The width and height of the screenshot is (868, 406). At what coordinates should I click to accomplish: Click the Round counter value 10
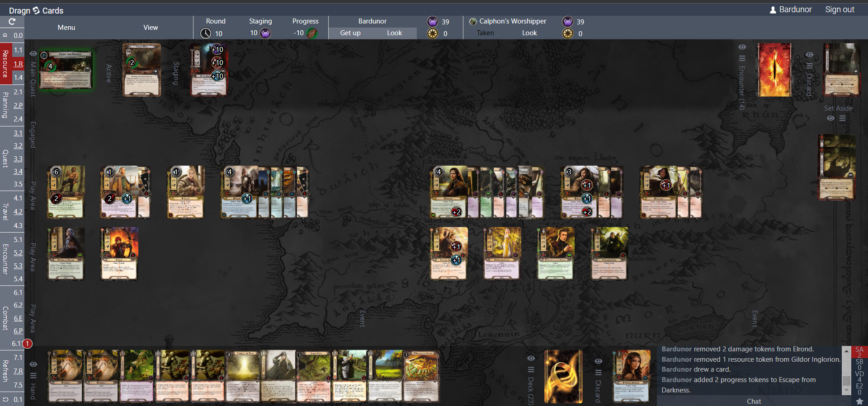pyautogui.click(x=219, y=33)
